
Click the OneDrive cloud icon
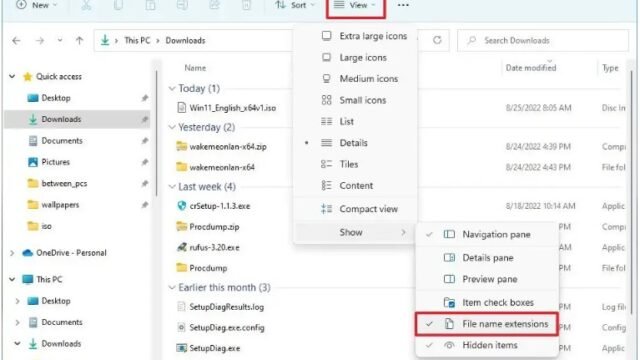[27, 253]
